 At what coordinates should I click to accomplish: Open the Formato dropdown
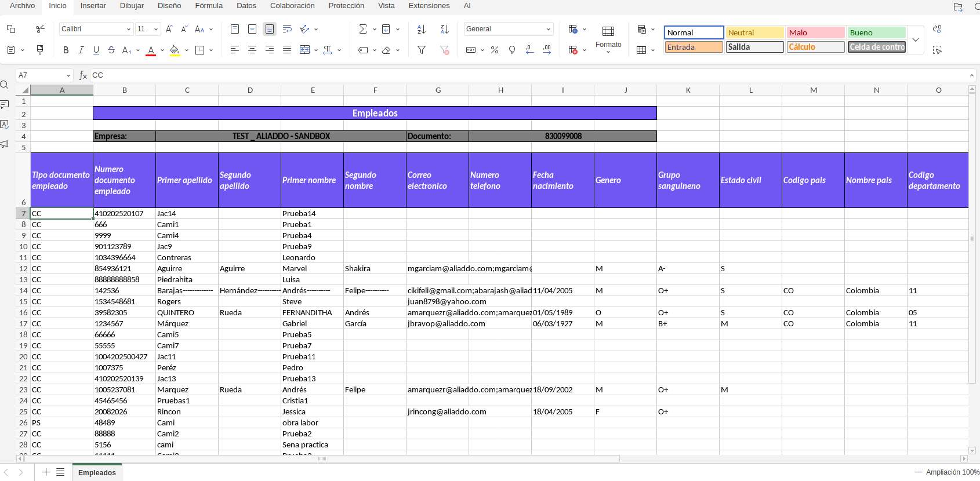point(608,38)
